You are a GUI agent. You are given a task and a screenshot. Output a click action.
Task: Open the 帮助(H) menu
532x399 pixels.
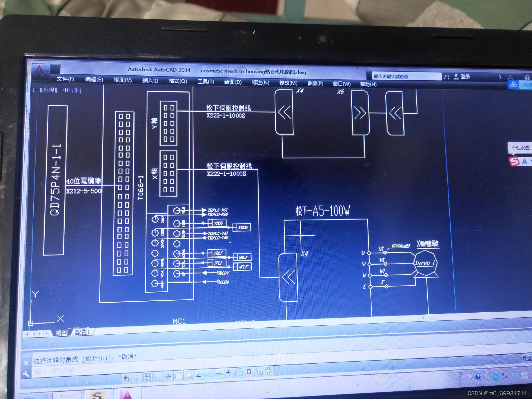point(368,84)
